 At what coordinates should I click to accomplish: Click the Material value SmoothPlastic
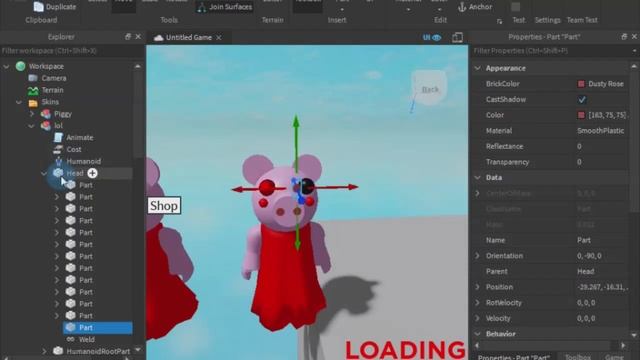tap(600, 131)
